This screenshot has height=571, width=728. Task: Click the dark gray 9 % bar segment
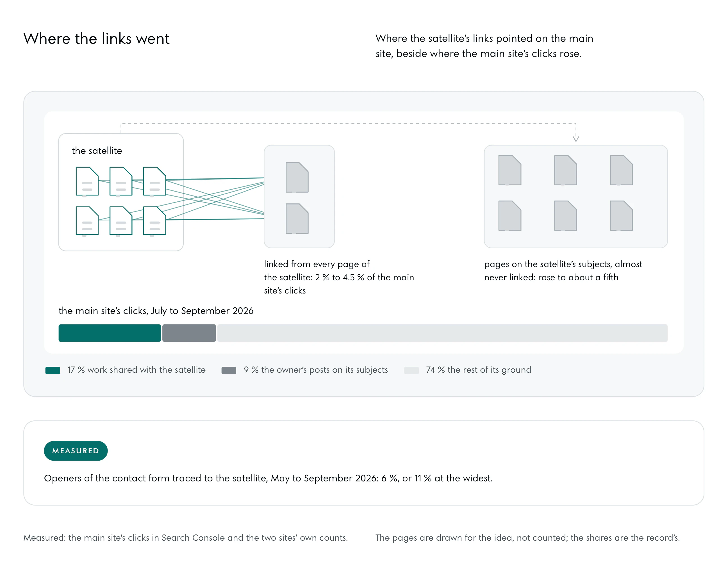(189, 333)
